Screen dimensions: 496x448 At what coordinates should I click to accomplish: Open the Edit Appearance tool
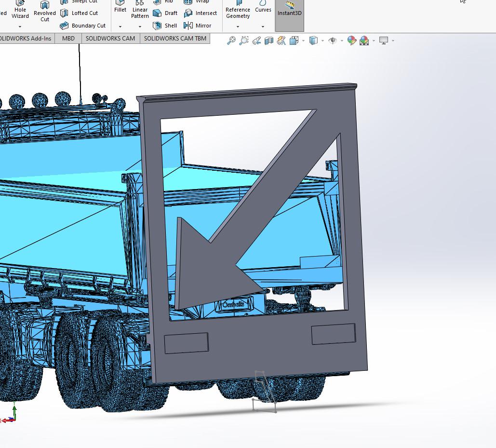click(x=351, y=41)
